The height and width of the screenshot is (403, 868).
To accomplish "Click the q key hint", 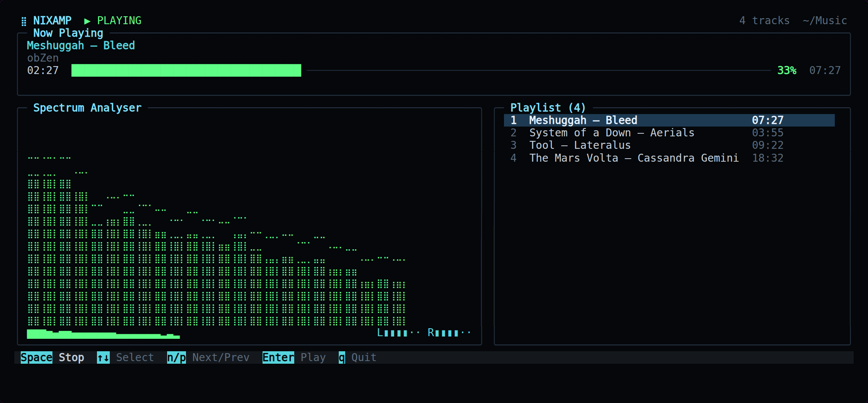I will click(x=341, y=357).
